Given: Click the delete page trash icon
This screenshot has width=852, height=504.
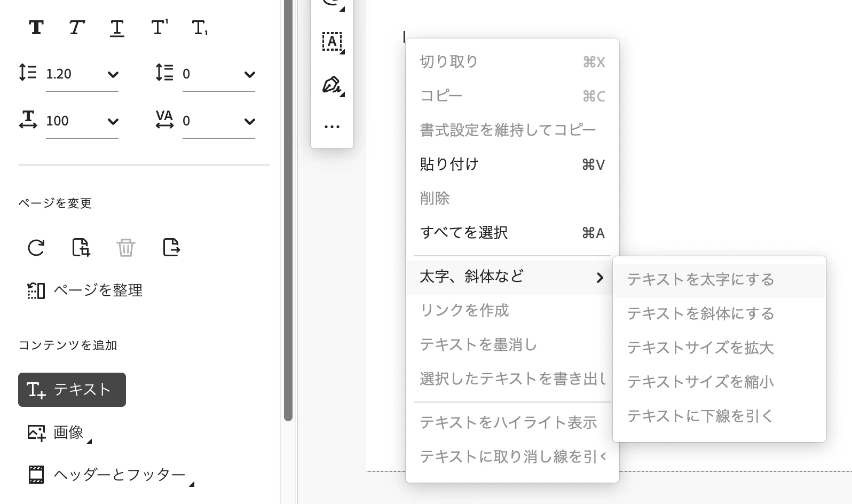Looking at the screenshot, I should click(126, 247).
